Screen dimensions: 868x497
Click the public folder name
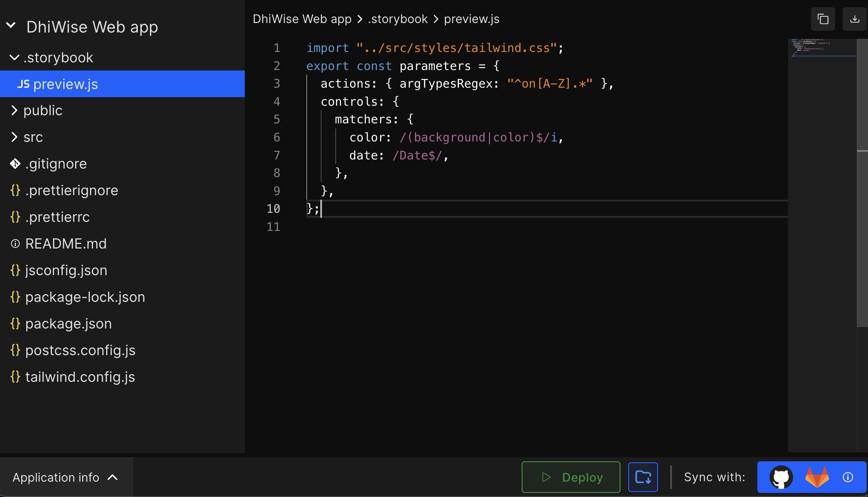[43, 111]
